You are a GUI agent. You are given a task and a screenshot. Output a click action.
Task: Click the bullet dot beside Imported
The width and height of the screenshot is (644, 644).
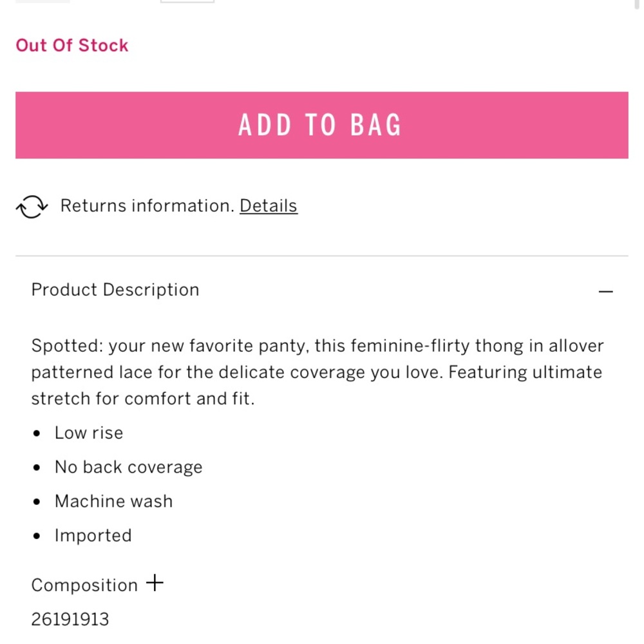tap(37, 536)
